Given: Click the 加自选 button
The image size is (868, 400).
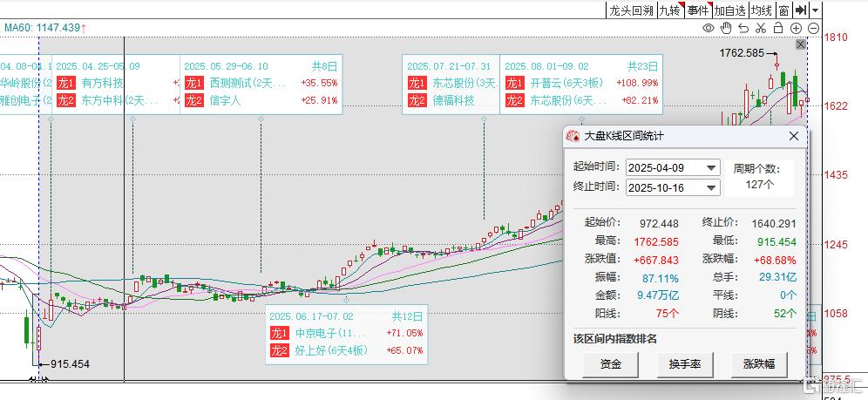Looking at the screenshot, I should pyautogui.click(x=729, y=10).
